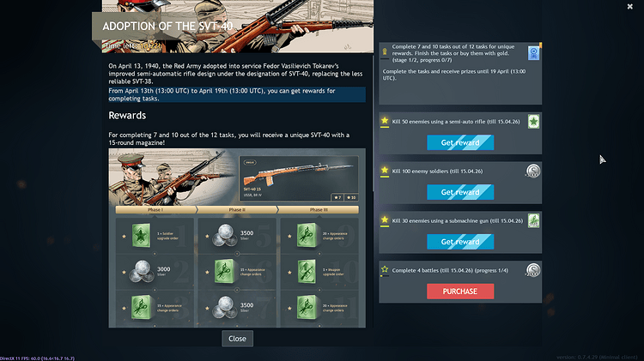Click the soldier upgrade order reward icon

coord(141,236)
